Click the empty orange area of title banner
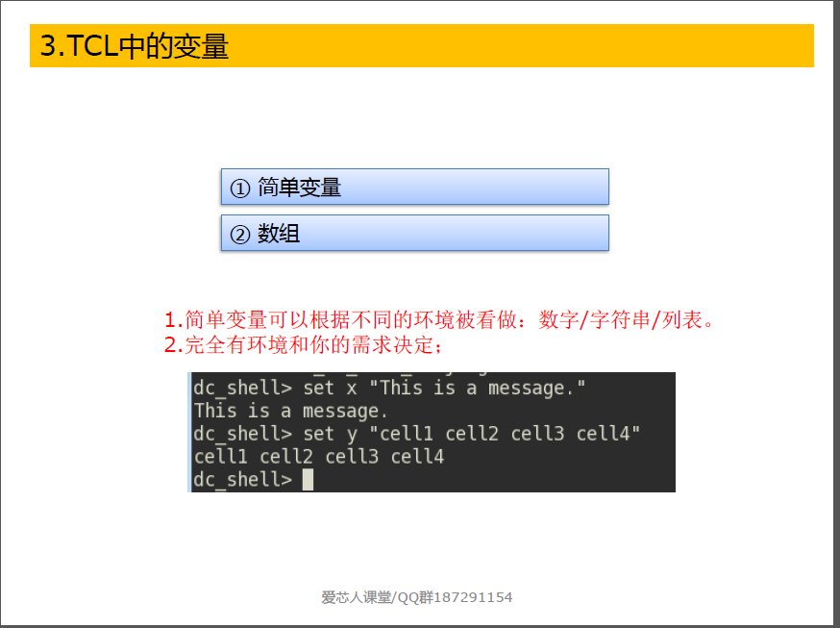This screenshot has width=840, height=628. (520, 45)
